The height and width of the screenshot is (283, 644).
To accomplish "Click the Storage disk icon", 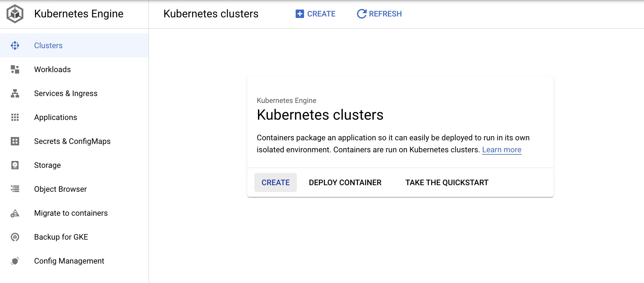I will pyautogui.click(x=15, y=165).
